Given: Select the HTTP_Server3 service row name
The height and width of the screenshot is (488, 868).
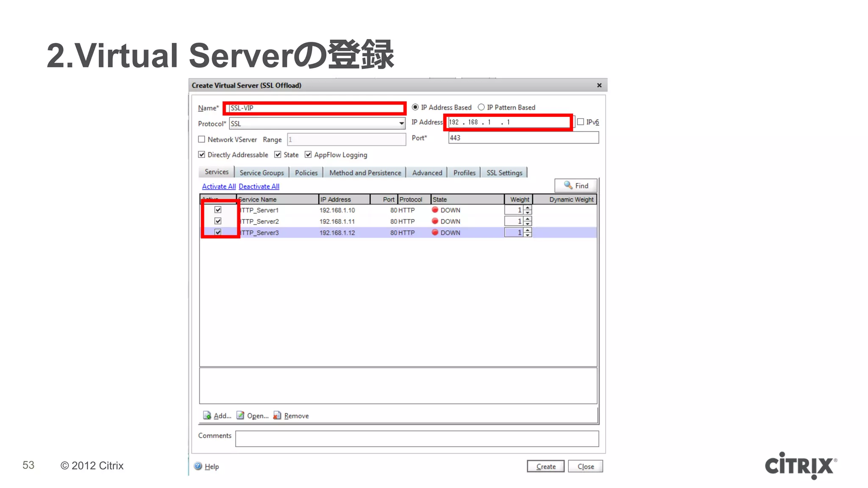Looking at the screenshot, I should point(259,233).
